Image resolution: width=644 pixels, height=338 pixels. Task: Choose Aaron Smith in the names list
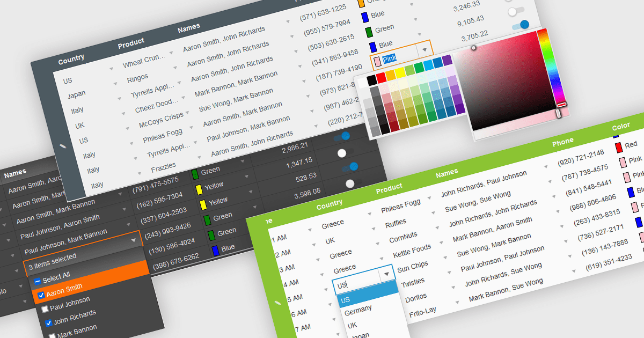tap(64, 291)
